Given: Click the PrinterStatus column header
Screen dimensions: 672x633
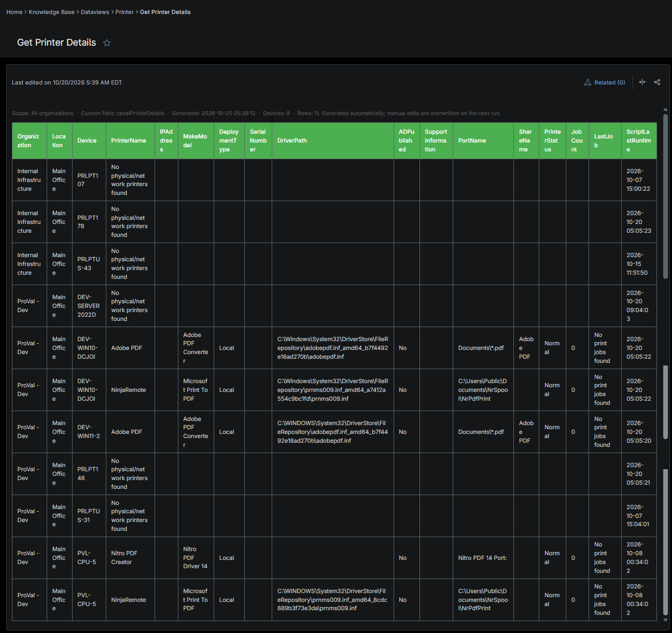Looking at the screenshot, I should coord(553,140).
